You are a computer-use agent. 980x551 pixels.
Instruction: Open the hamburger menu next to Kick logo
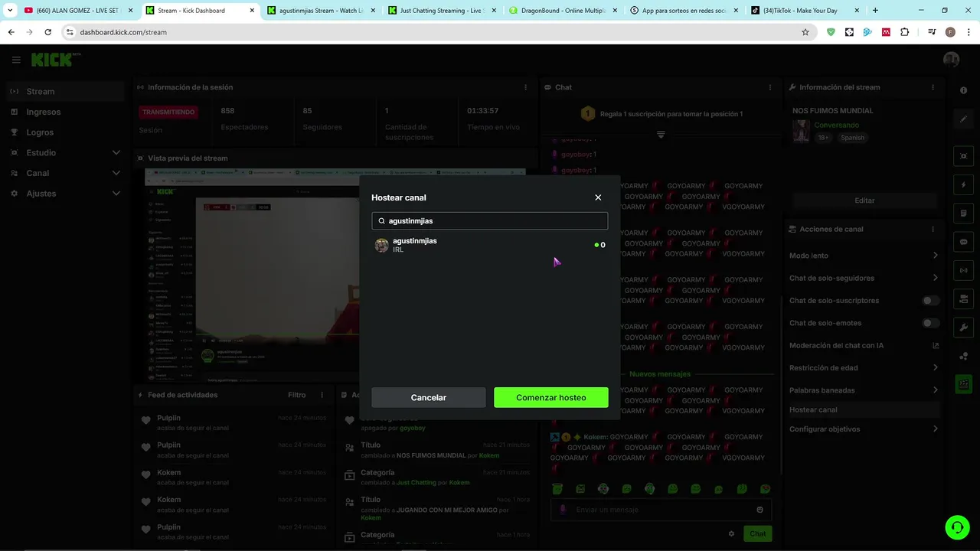click(16, 60)
